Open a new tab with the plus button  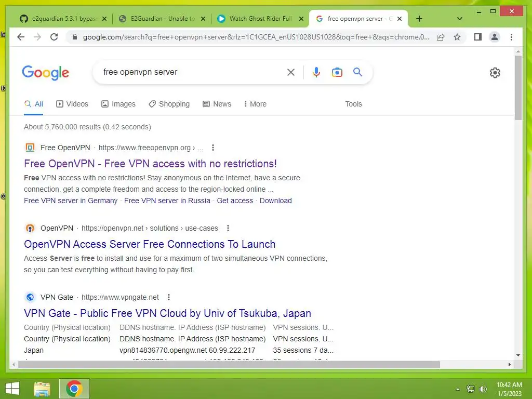click(x=419, y=19)
